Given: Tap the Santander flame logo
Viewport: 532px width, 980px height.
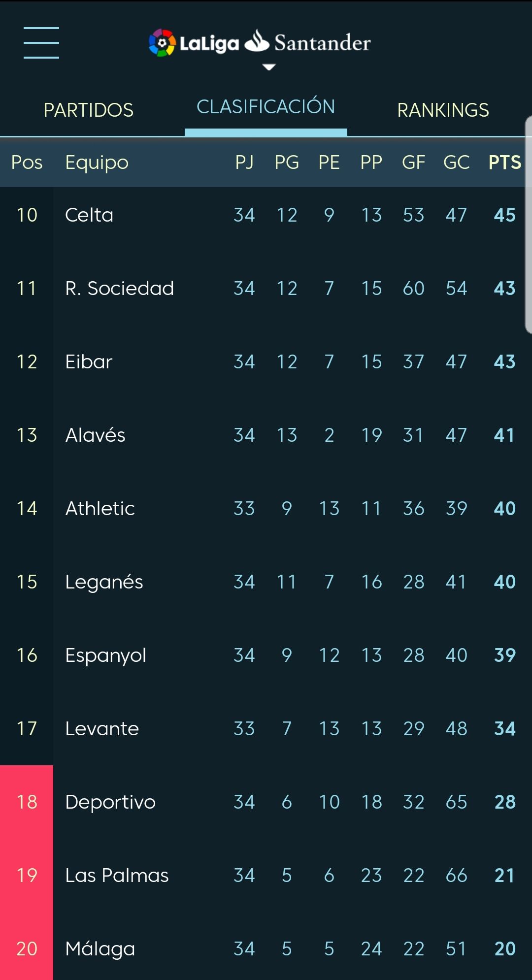Looking at the screenshot, I should pyautogui.click(x=257, y=41).
